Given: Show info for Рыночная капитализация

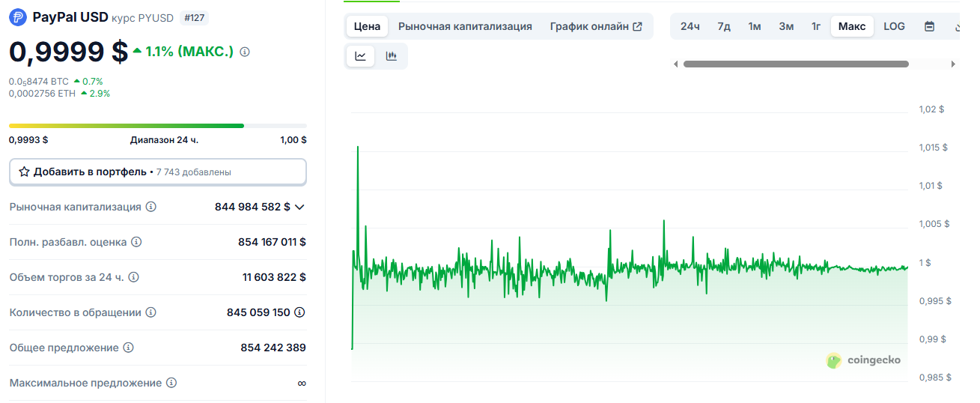Looking at the screenshot, I should pyautogui.click(x=150, y=207).
